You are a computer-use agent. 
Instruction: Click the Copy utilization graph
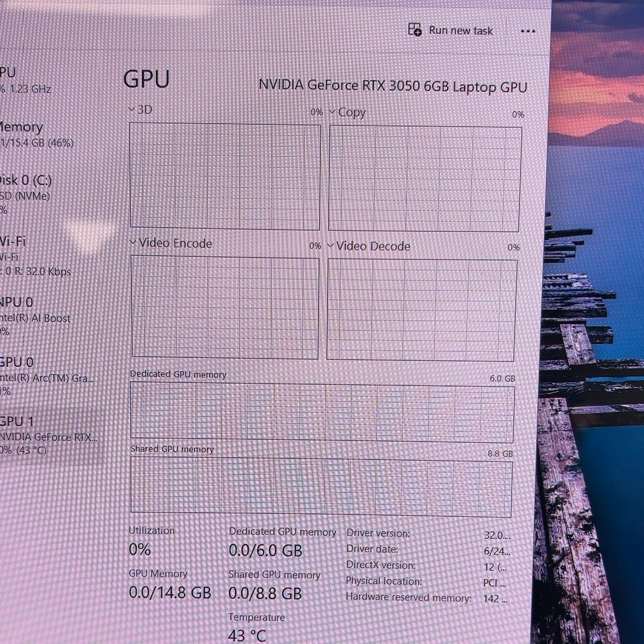tap(425, 179)
